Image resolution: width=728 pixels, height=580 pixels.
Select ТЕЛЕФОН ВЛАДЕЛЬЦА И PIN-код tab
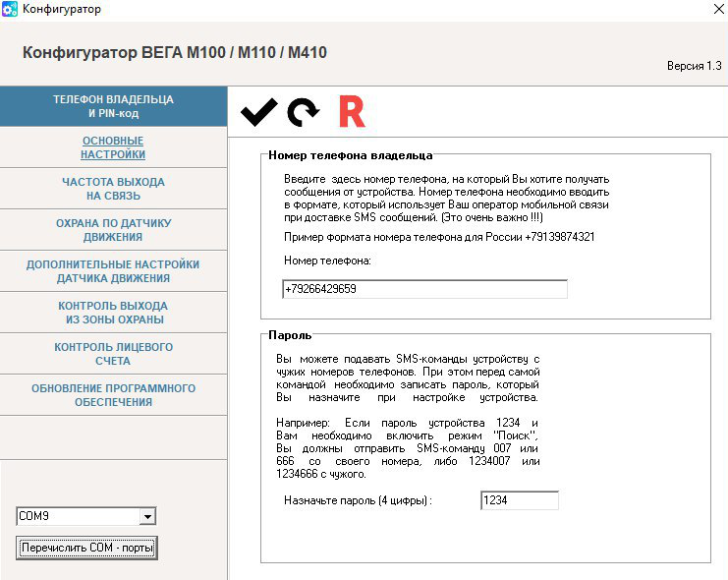coord(113,106)
